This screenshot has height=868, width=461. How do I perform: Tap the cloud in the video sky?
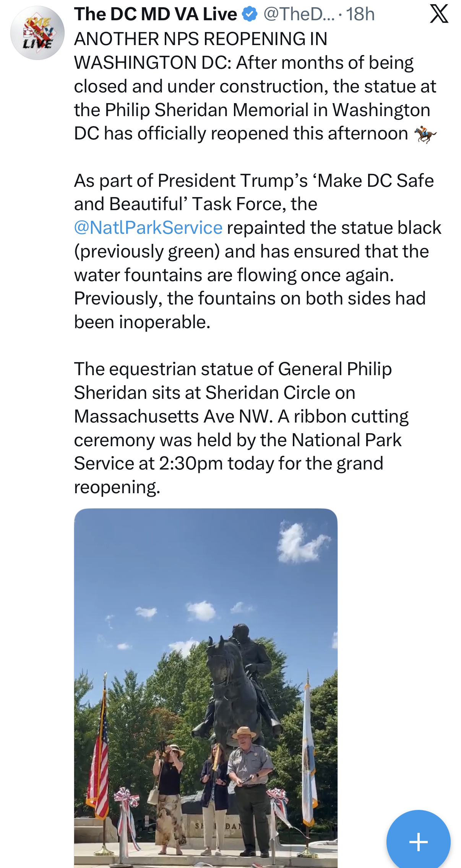point(302,542)
